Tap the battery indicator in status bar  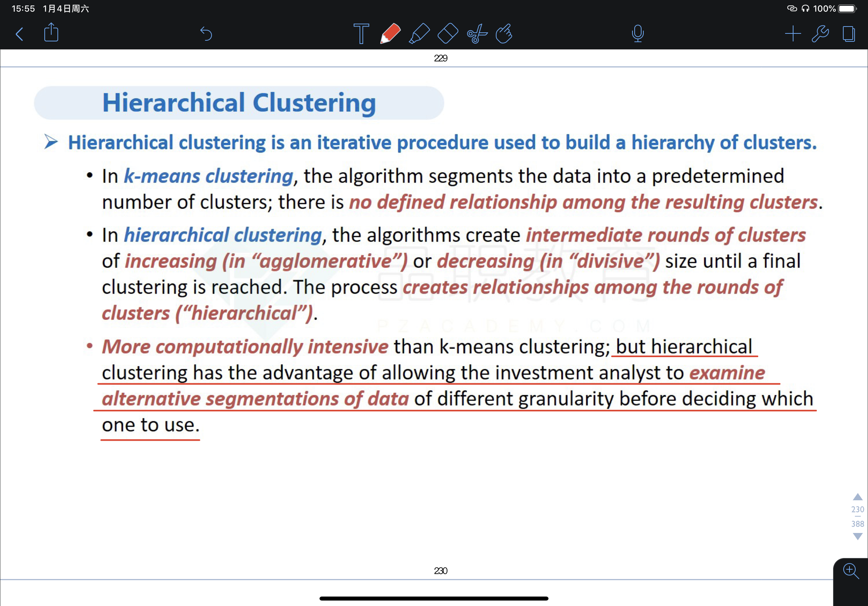click(847, 8)
